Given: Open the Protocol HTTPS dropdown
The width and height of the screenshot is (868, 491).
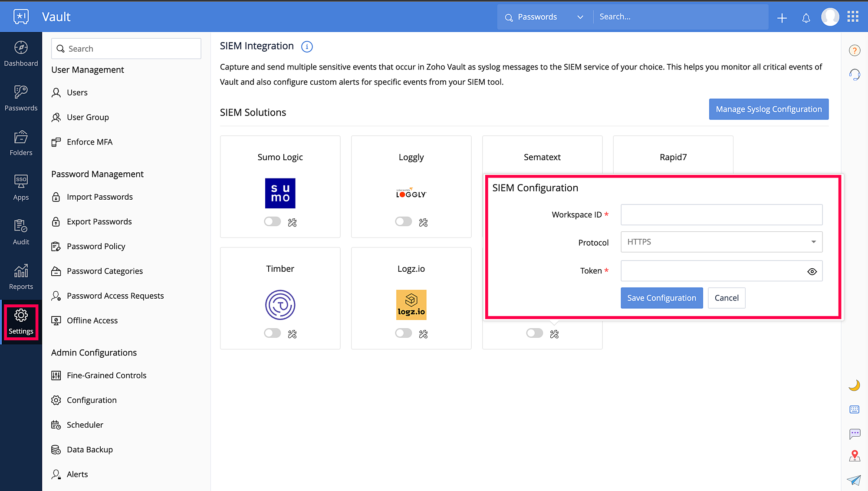Looking at the screenshot, I should 721,242.
